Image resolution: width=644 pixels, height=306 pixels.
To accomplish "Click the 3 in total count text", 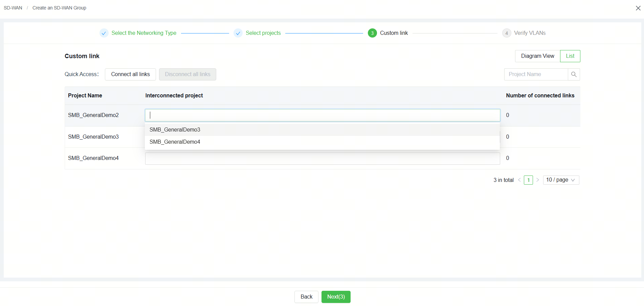I will click(x=503, y=180).
